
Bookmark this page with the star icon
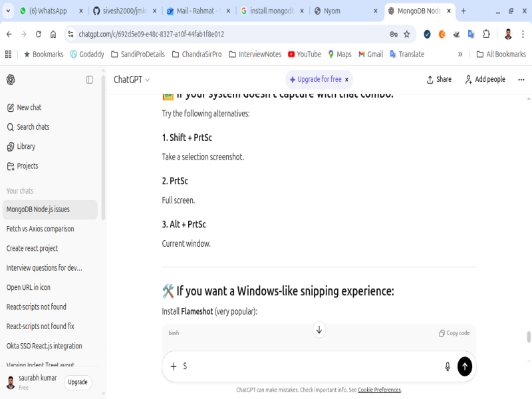tap(407, 35)
